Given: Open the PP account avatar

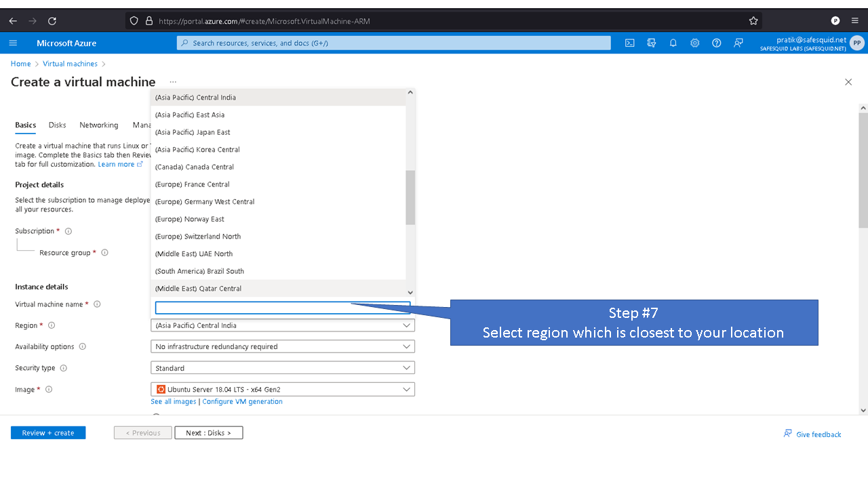Looking at the screenshot, I should 857,43.
